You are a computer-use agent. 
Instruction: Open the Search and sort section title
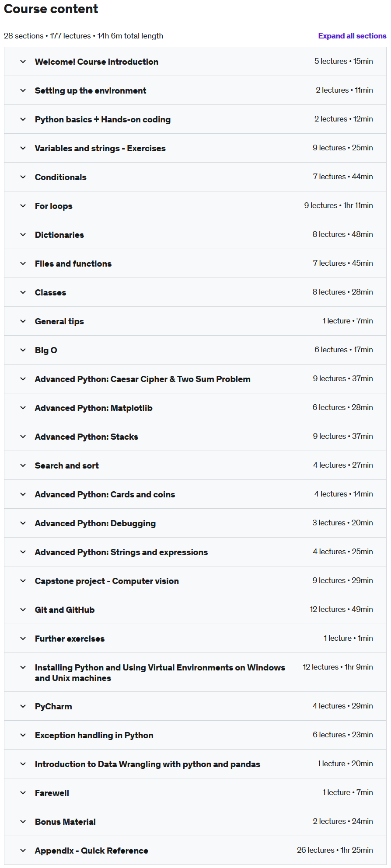pos(67,465)
